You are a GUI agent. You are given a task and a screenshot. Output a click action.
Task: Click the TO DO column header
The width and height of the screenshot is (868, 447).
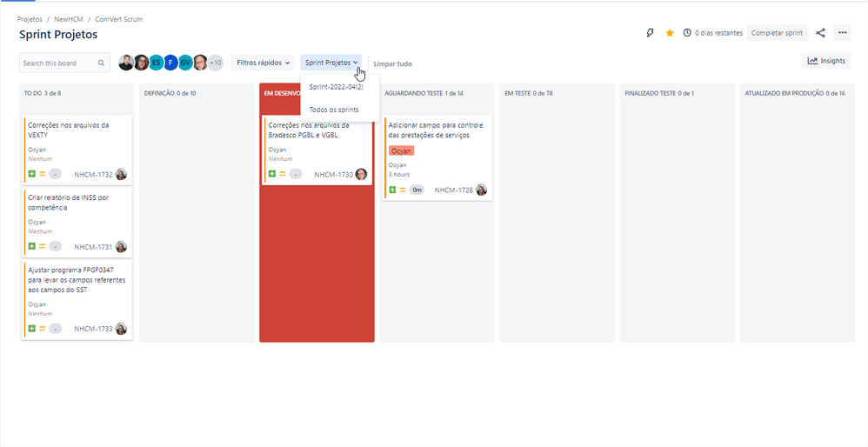point(42,94)
